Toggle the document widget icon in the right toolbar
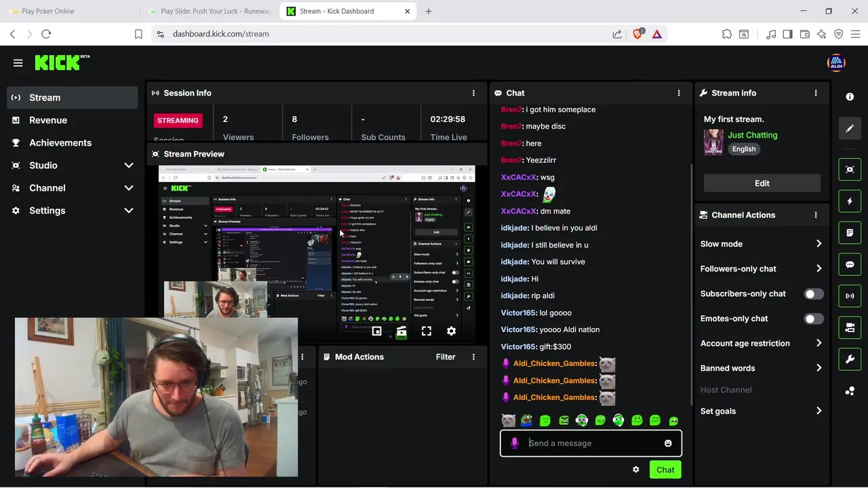Viewport: 868px width, 488px height. click(850, 232)
